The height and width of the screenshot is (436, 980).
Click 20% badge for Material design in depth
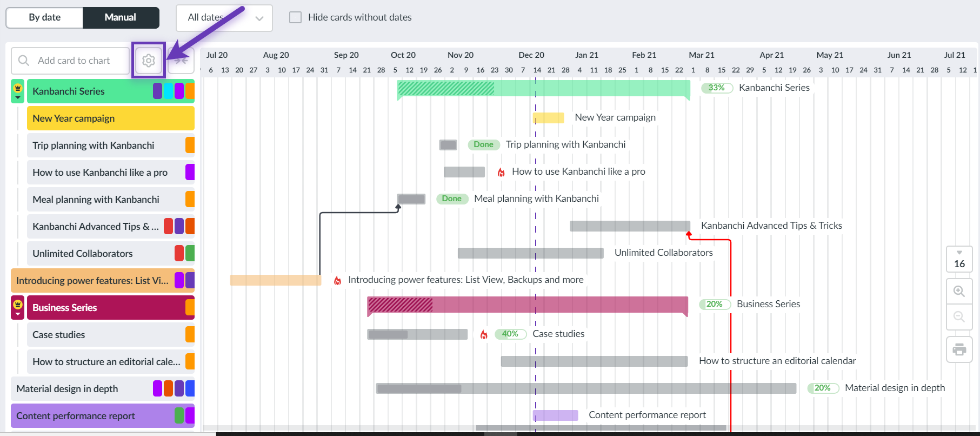click(x=823, y=388)
